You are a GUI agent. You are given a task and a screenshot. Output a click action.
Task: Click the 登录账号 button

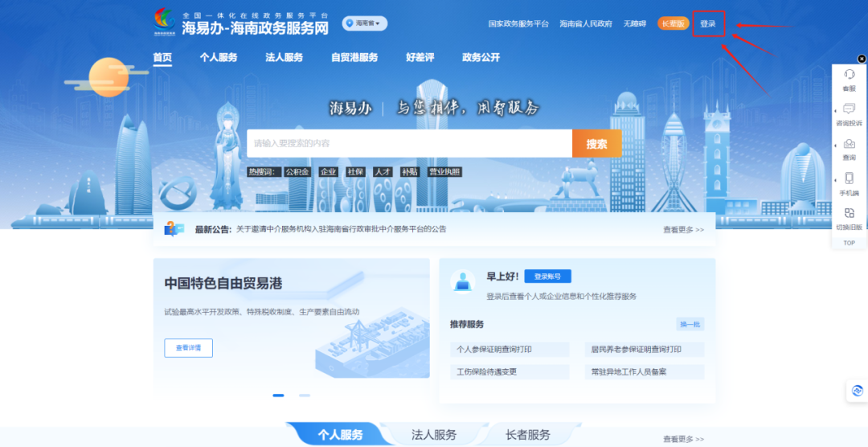click(x=547, y=277)
